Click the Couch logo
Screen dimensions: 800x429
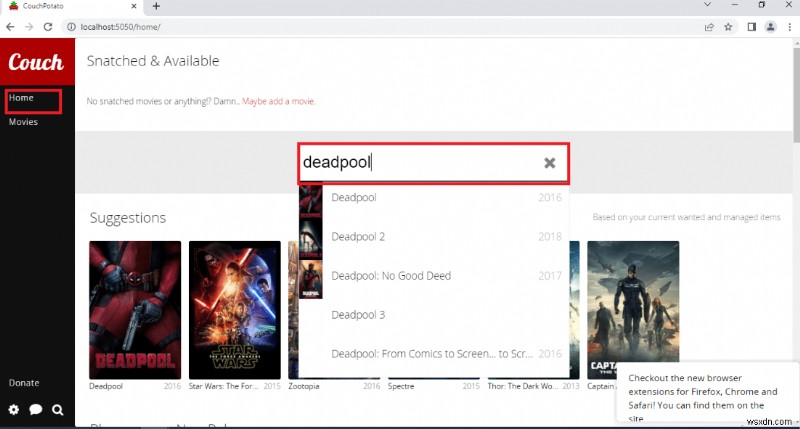(36, 62)
